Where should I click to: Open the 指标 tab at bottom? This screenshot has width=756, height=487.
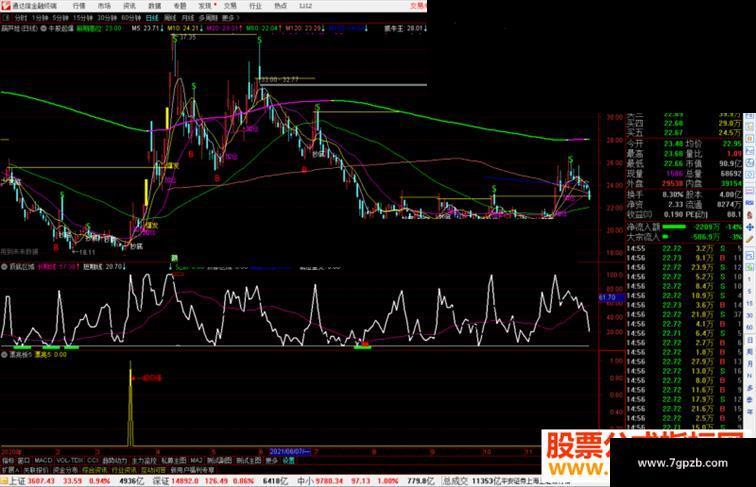[8, 461]
